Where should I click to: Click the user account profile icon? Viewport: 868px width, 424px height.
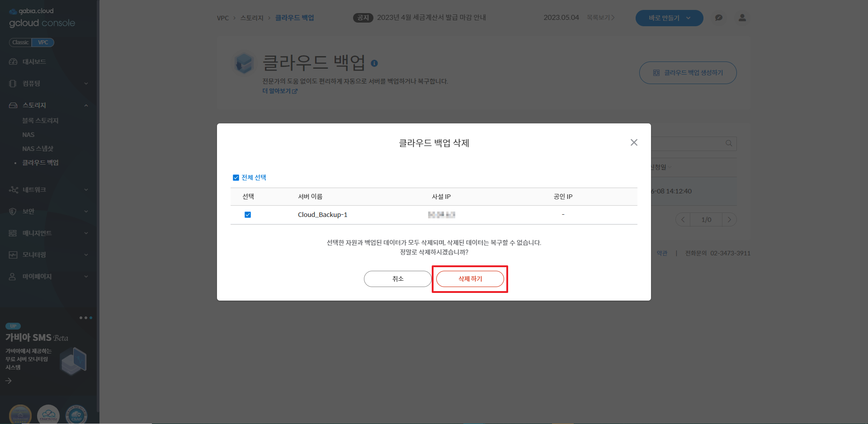[x=742, y=18]
